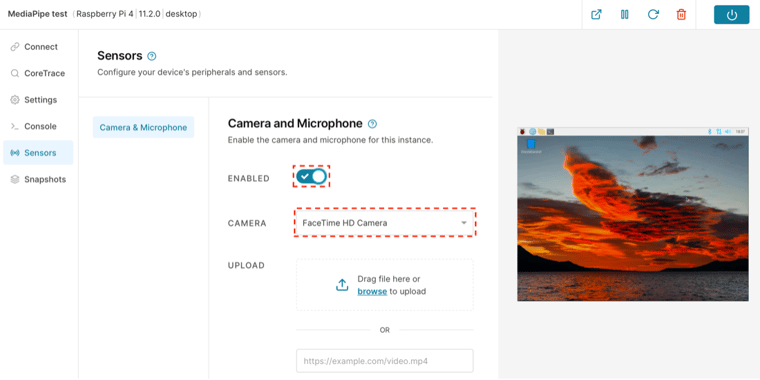Toggle the ENABLED camera switch off
Screen dimensions: 760x380
(x=311, y=177)
